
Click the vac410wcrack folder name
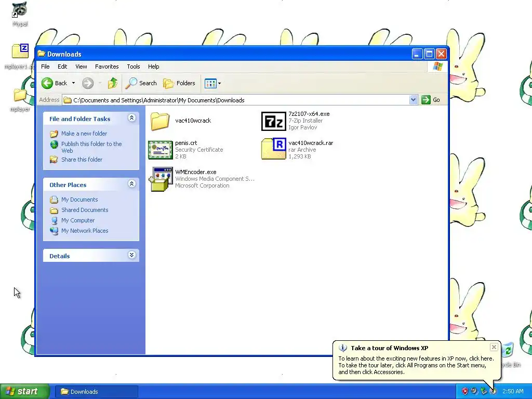tap(193, 121)
